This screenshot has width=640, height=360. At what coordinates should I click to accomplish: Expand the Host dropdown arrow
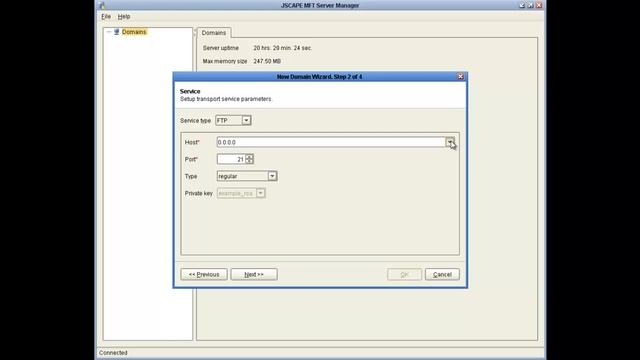(449, 142)
